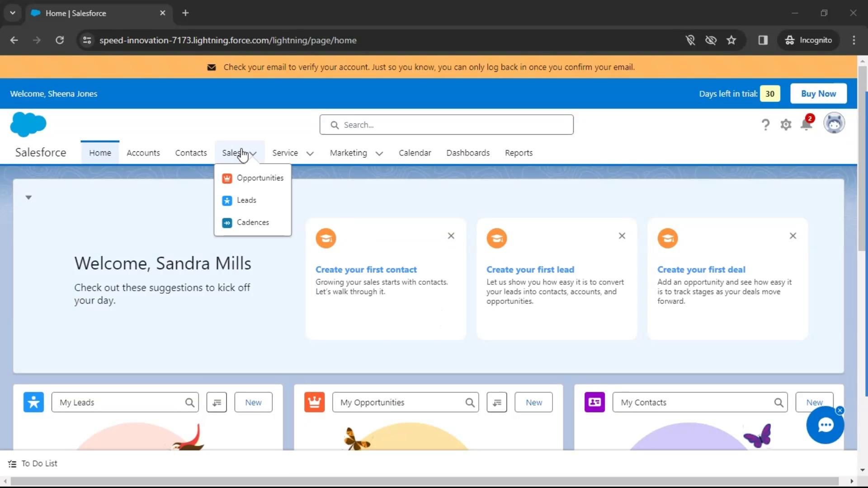Open the Create your first lead link
Screen dimensions: 868x488
pos(530,270)
